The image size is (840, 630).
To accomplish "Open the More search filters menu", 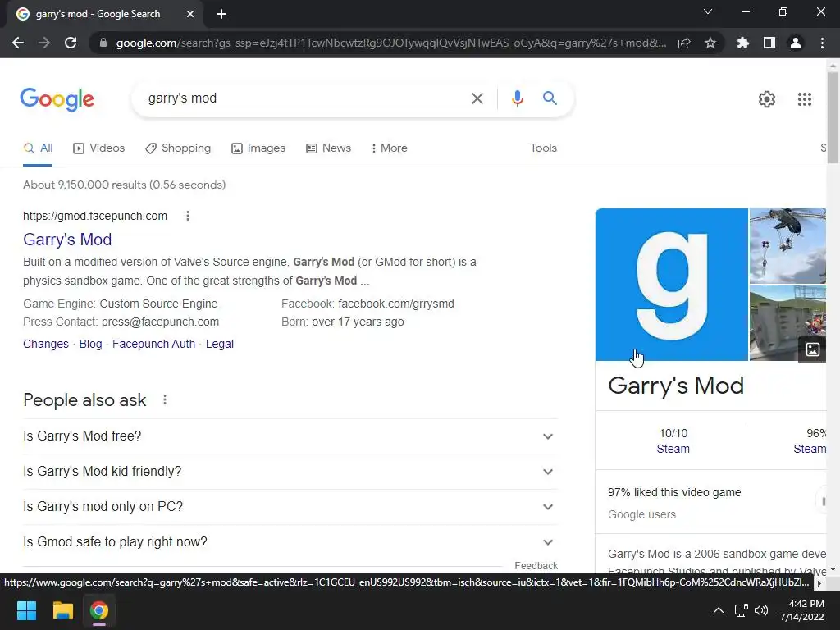I will click(x=390, y=148).
